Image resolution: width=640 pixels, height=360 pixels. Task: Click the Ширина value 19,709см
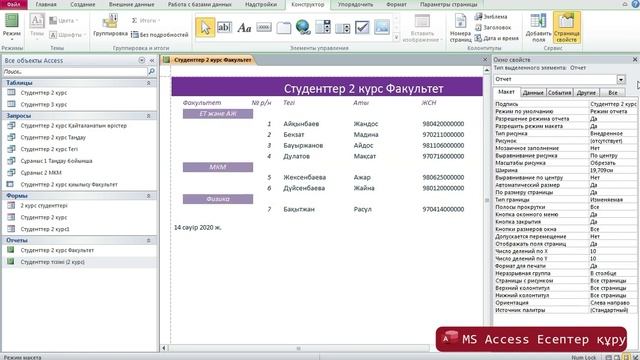[x=613, y=170]
